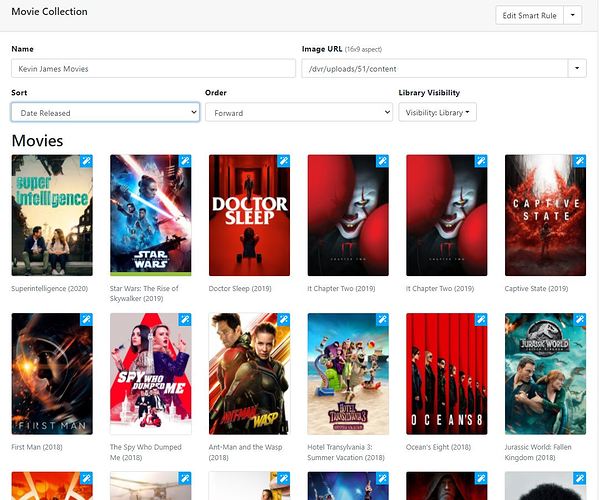Image resolution: width=600 pixels, height=500 pixels.
Task: Click the blue badge icon on Ocean's Eight poster
Action: tap(482, 319)
